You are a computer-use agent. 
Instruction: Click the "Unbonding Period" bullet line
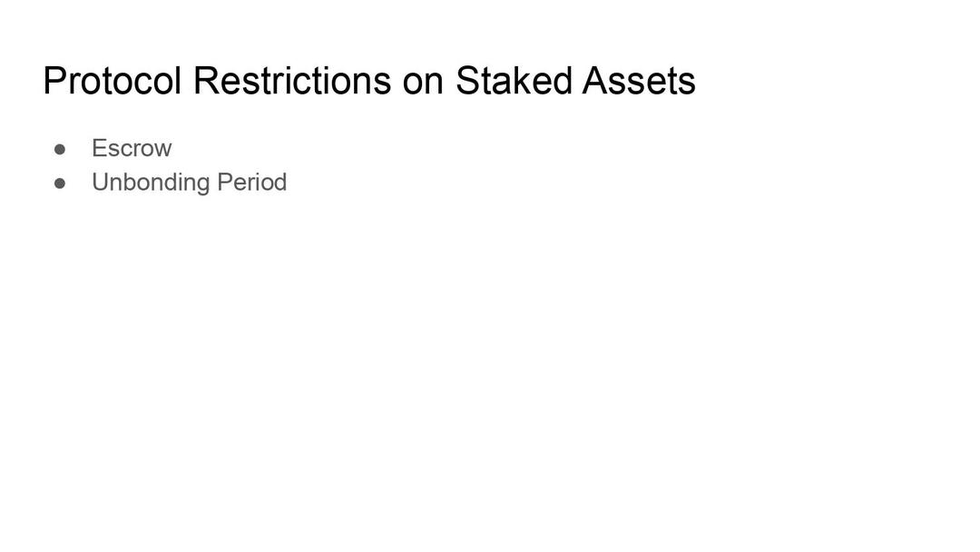click(x=189, y=182)
